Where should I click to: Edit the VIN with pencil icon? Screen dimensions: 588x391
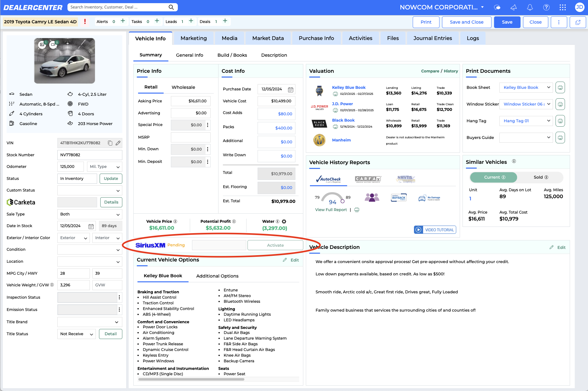(x=118, y=143)
